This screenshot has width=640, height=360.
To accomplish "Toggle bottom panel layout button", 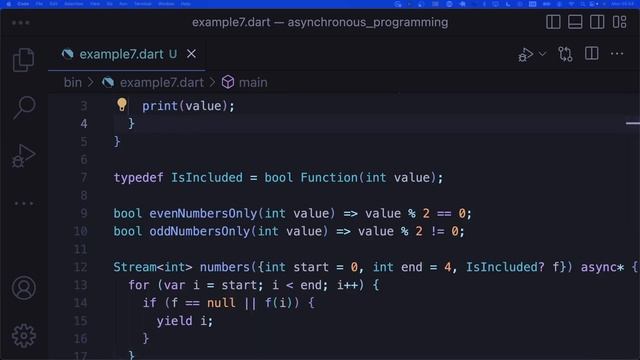I will click(x=575, y=22).
